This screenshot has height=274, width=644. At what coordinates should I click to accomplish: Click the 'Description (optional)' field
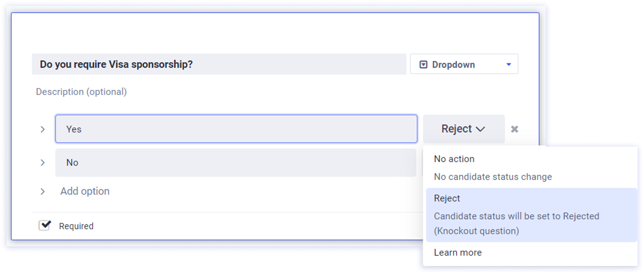(81, 92)
